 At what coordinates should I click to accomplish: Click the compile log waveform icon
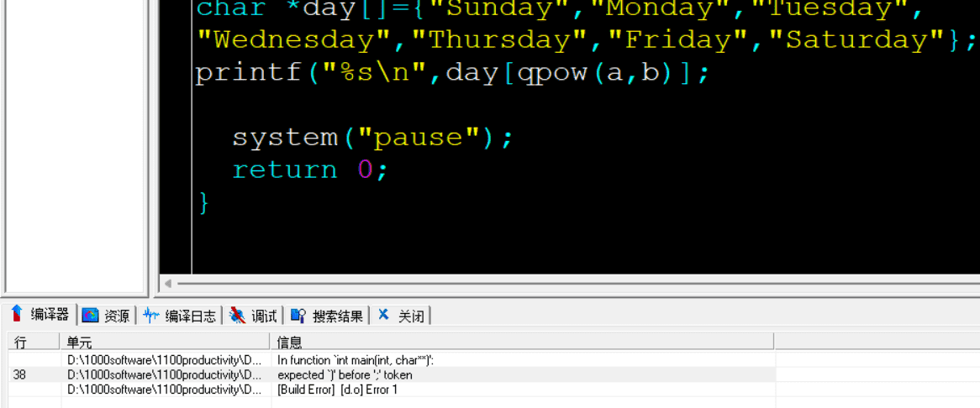[x=151, y=316]
